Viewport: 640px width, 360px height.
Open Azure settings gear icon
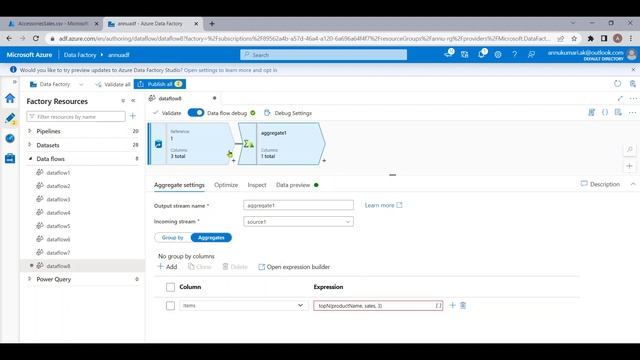pyautogui.click(x=498, y=54)
